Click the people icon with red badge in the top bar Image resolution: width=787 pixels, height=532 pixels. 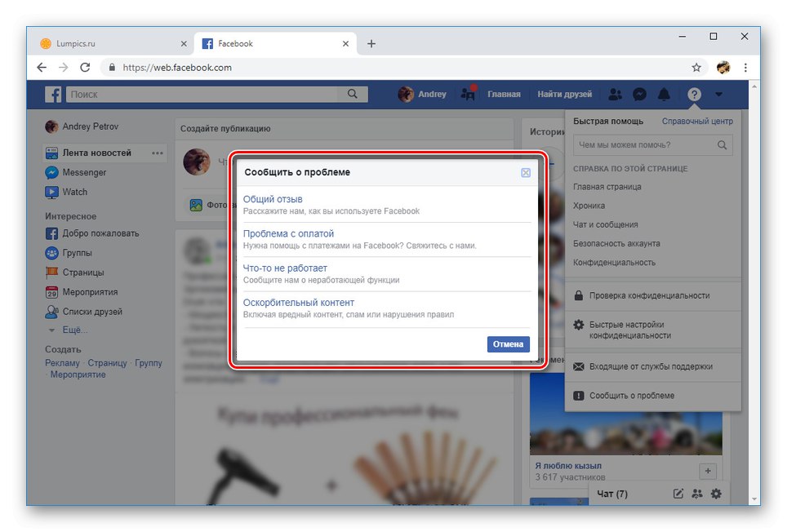[x=468, y=93]
